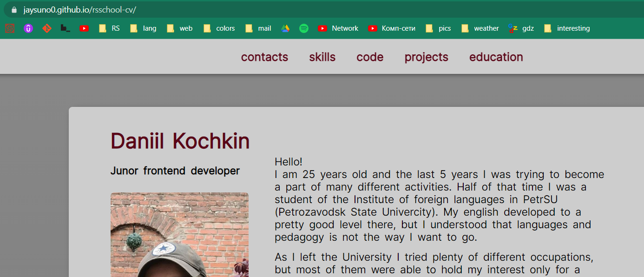Click the profile photo
The height and width of the screenshot is (277, 644).
tap(179, 235)
